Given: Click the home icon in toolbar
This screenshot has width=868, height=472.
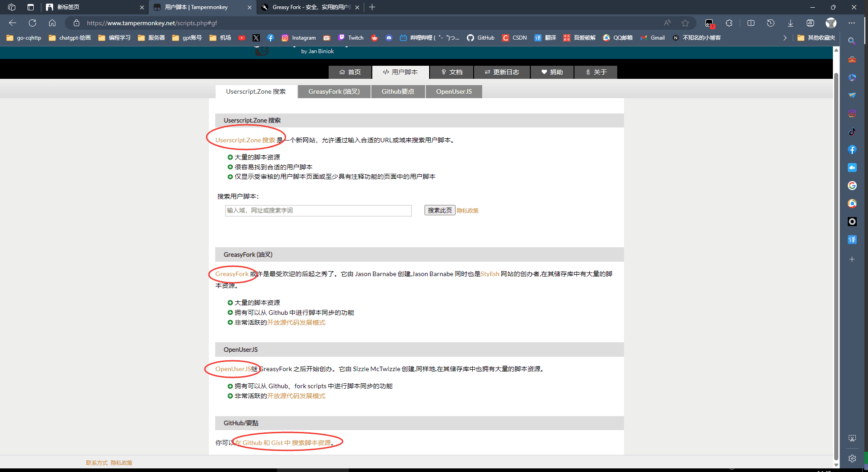Looking at the screenshot, I should (52, 23).
